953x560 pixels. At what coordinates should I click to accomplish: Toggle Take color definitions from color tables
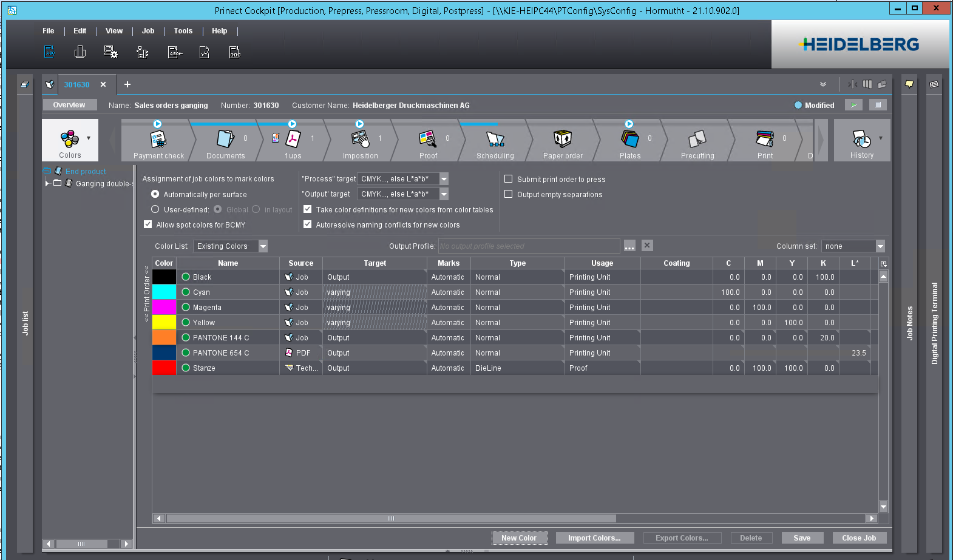coord(308,209)
